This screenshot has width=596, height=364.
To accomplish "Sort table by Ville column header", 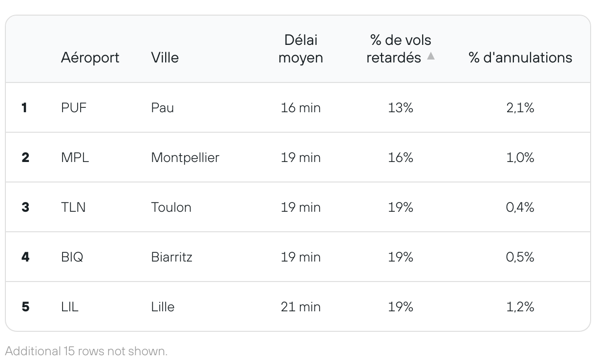I will coord(165,58).
